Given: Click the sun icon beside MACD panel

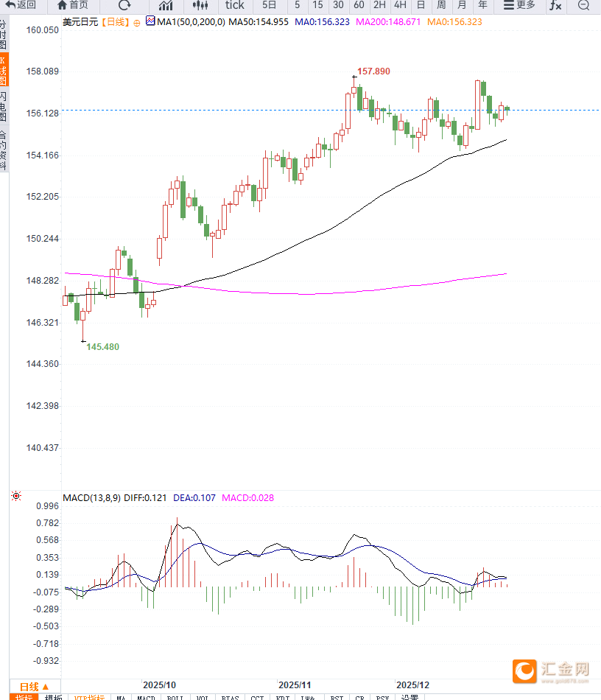Looking at the screenshot, I should [x=16, y=497].
